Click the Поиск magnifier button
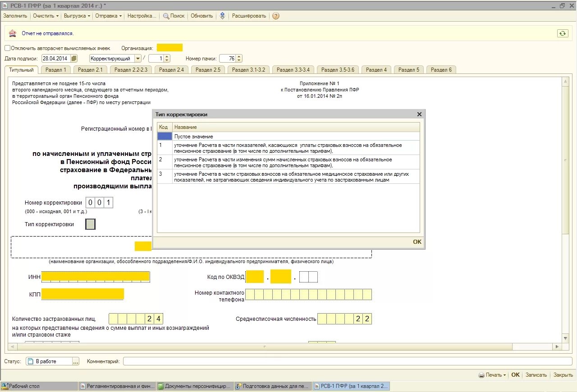Screen dimensions: 577x392 174,16
